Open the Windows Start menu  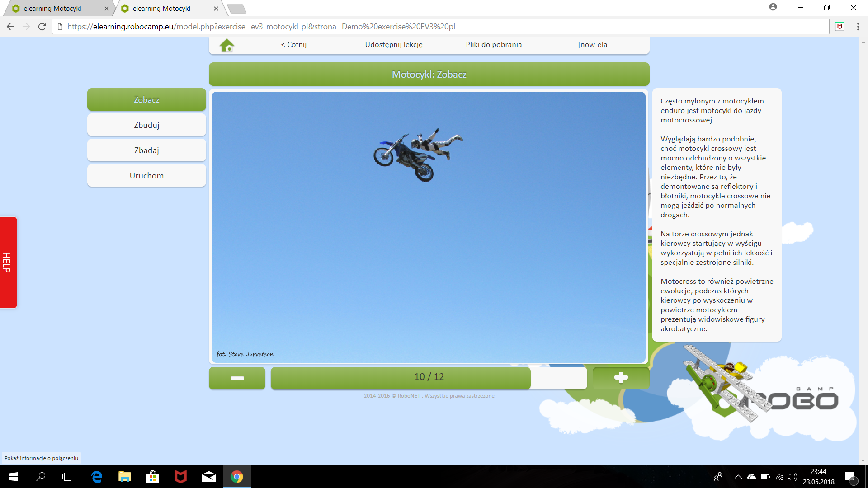click(x=14, y=477)
